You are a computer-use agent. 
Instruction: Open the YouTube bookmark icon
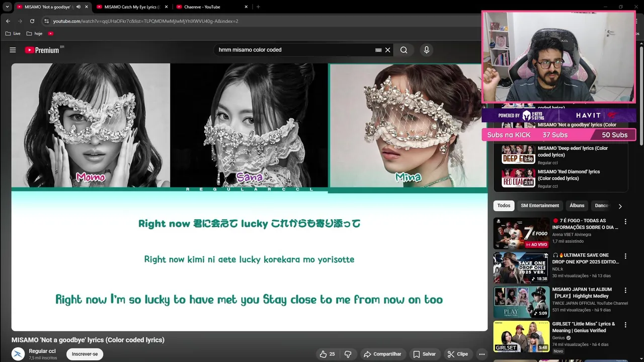pyautogui.click(x=51, y=34)
